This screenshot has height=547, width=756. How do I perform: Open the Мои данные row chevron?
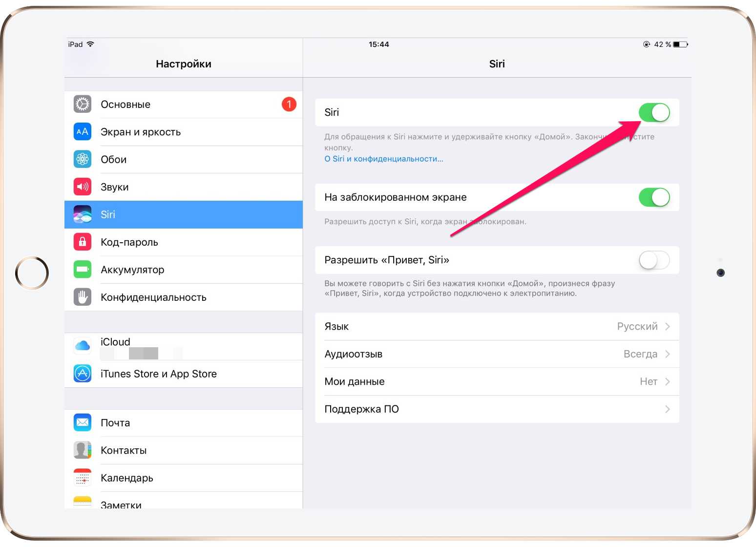668,381
